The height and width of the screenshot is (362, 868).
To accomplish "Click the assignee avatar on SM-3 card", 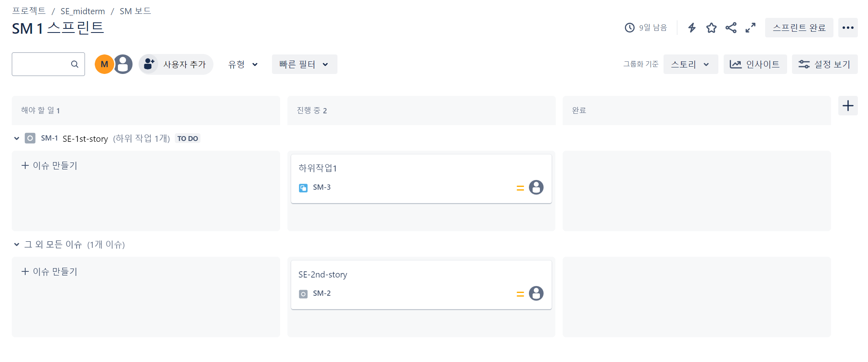I will point(536,187).
